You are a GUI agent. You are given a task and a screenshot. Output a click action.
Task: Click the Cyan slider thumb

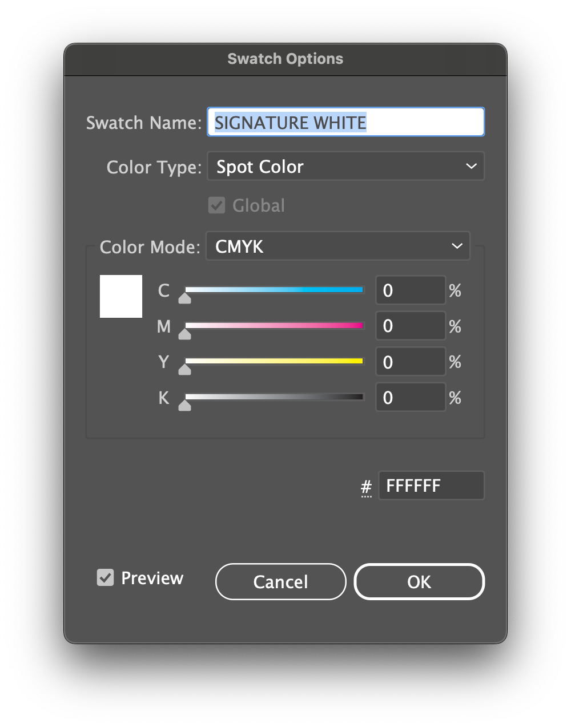coord(184,298)
